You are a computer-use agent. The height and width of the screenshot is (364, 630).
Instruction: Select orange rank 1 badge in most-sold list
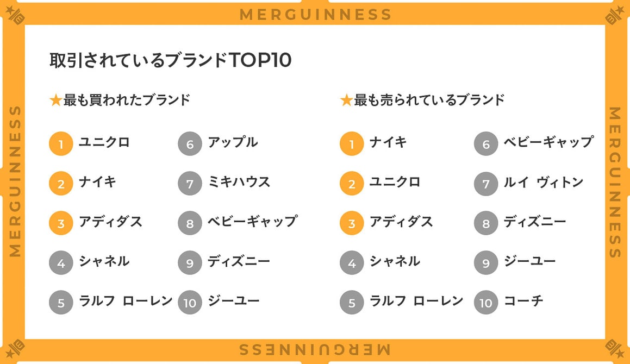[x=352, y=143]
